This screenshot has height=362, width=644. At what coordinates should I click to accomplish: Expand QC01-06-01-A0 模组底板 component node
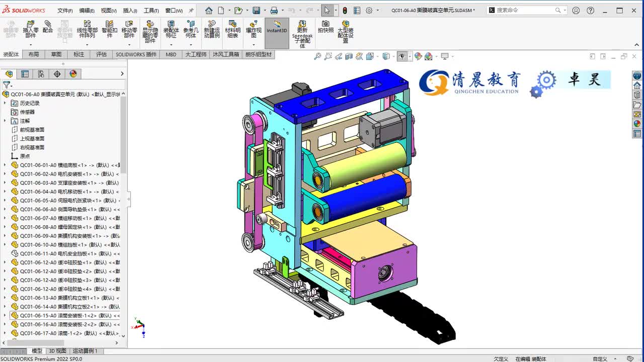click(5, 165)
